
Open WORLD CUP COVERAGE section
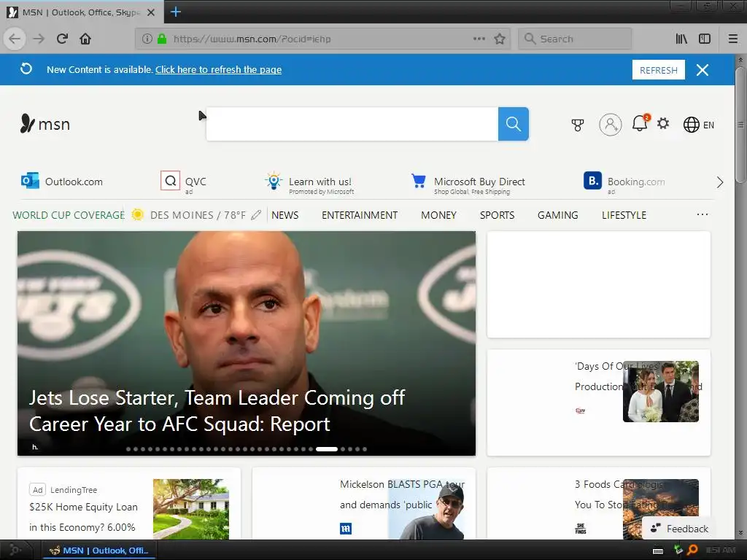[69, 215]
